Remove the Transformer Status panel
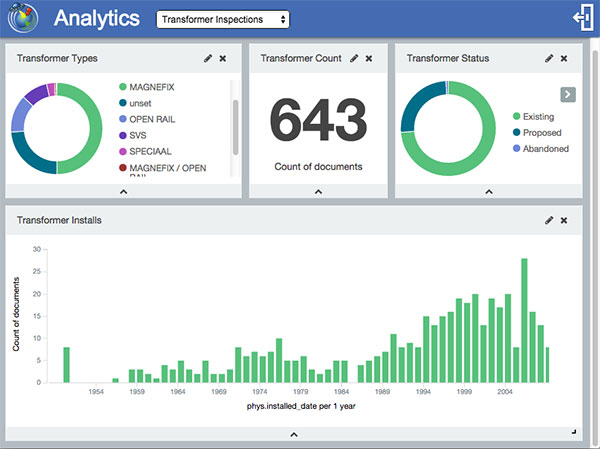The width and height of the screenshot is (600, 449). click(564, 59)
